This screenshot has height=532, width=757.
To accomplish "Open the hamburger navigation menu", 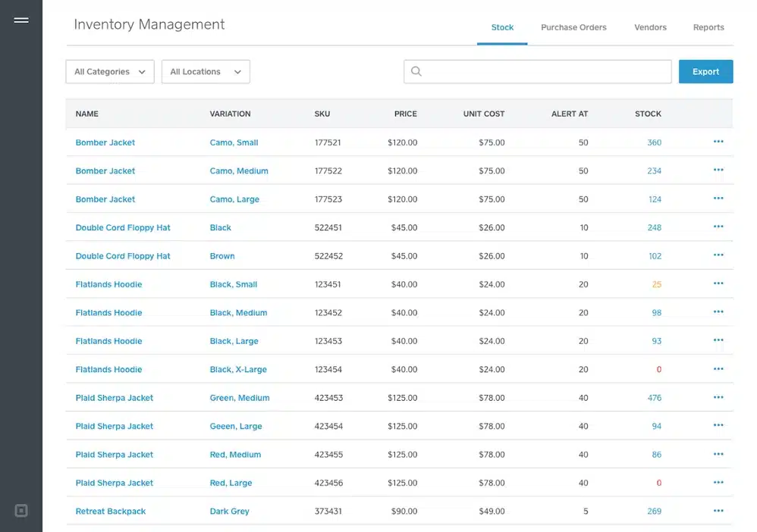I will point(21,20).
